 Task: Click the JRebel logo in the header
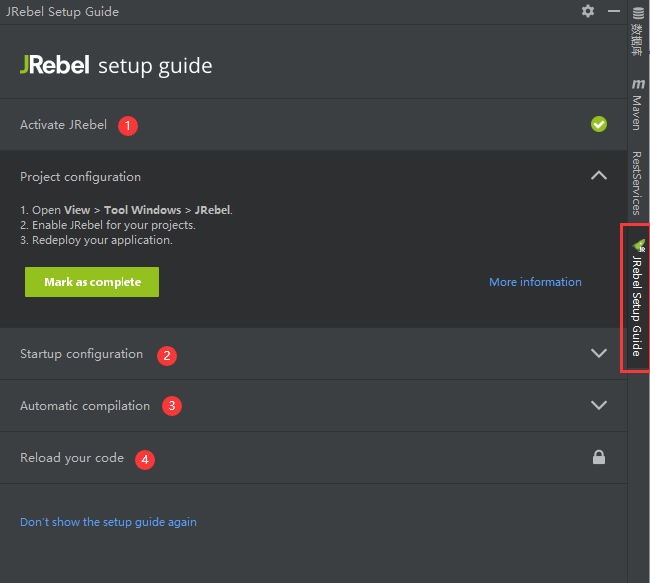point(54,66)
